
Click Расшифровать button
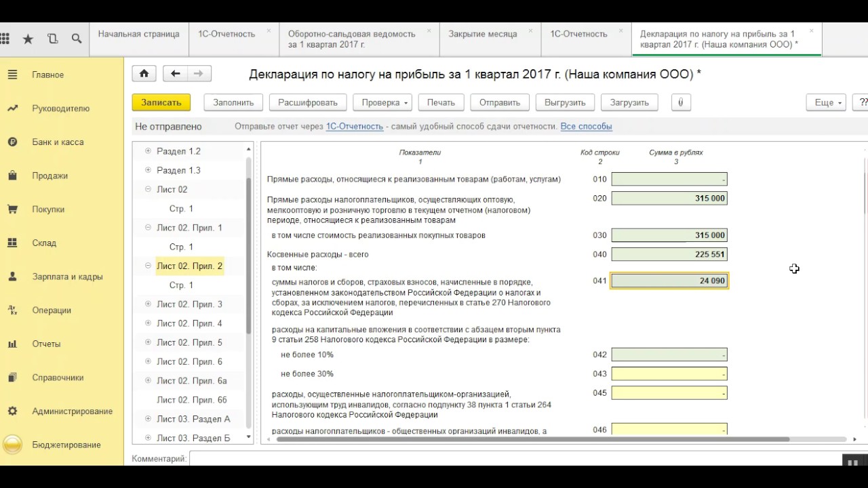(x=308, y=102)
